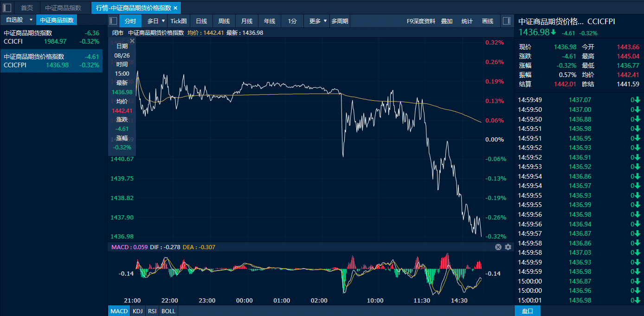
Task: Remove the MACD indicator with its X icon
Action: tap(498, 247)
